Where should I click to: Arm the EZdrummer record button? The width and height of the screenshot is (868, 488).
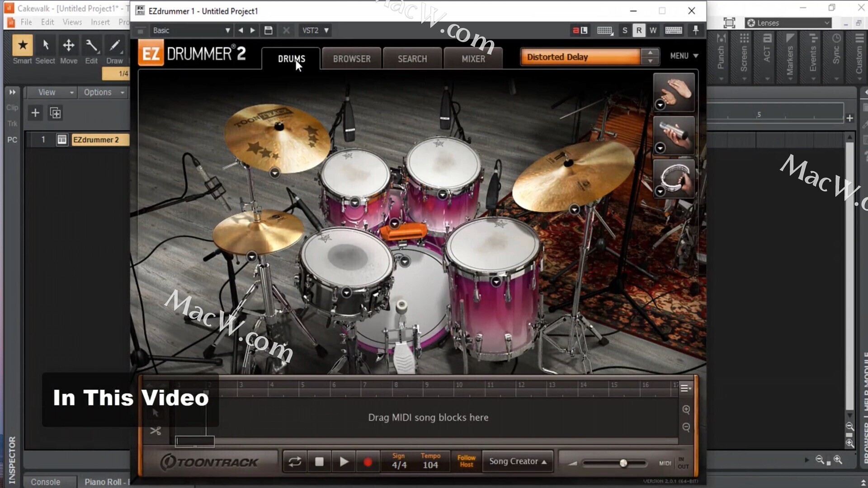point(368,462)
